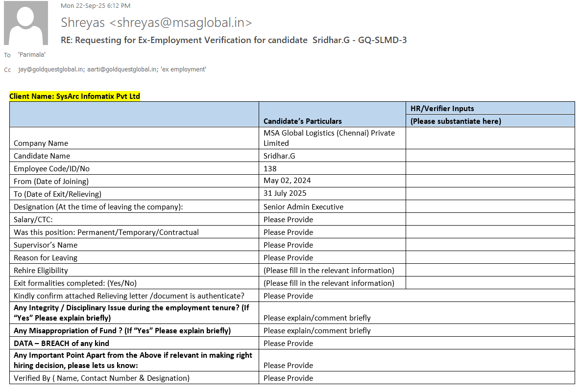Click Relieving letter authenticate question label
This screenshot has width=581, height=392.
tap(129, 296)
